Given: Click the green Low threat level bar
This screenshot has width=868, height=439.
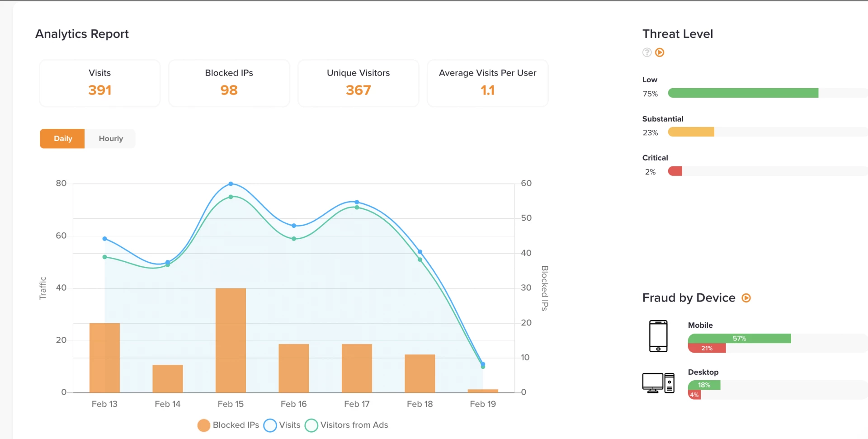Looking at the screenshot, I should tap(743, 93).
